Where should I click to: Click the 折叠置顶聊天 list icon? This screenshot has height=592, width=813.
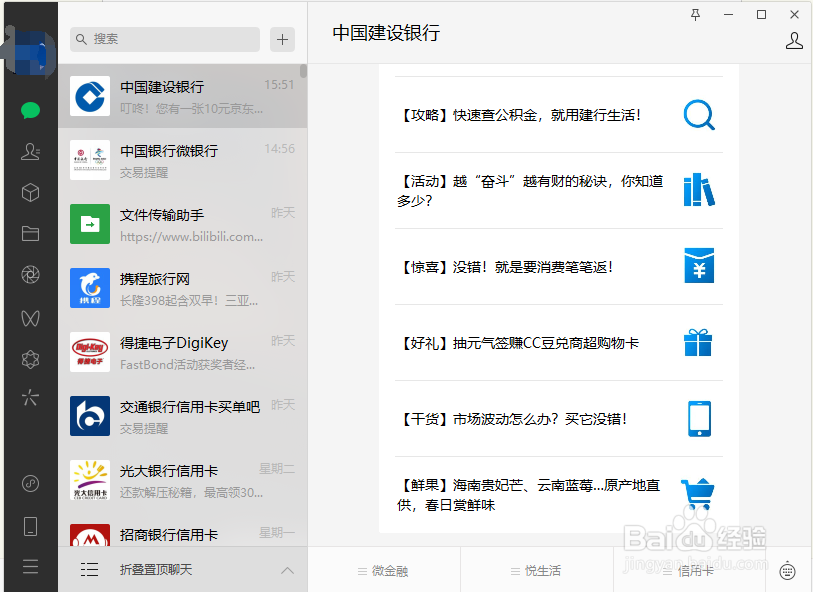click(x=89, y=570)
